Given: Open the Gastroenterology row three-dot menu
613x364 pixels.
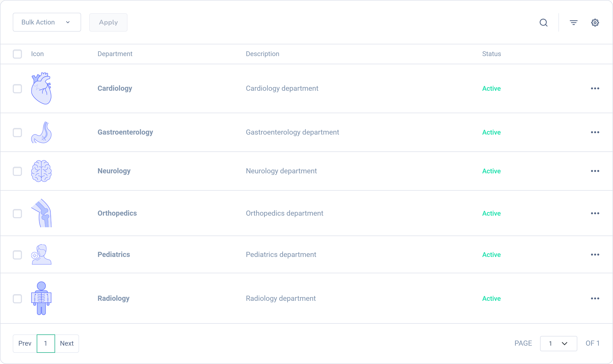Looking at the screenshot, I should (x=595, y=132).
